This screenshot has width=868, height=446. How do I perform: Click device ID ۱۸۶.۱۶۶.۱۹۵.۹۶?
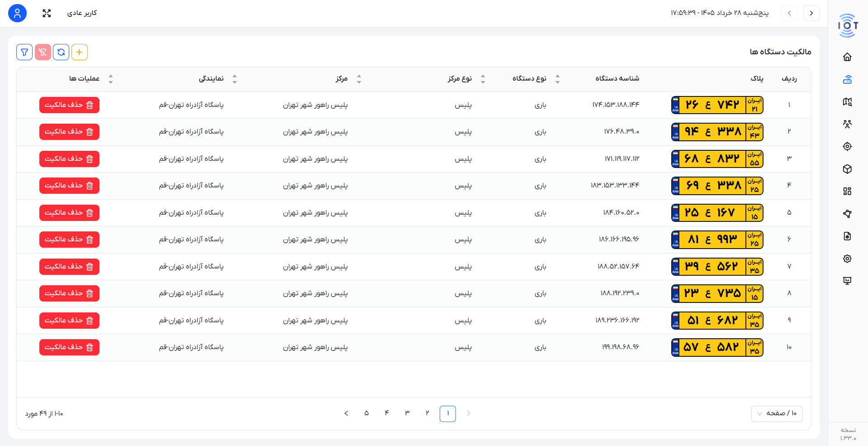pos(619,239)
